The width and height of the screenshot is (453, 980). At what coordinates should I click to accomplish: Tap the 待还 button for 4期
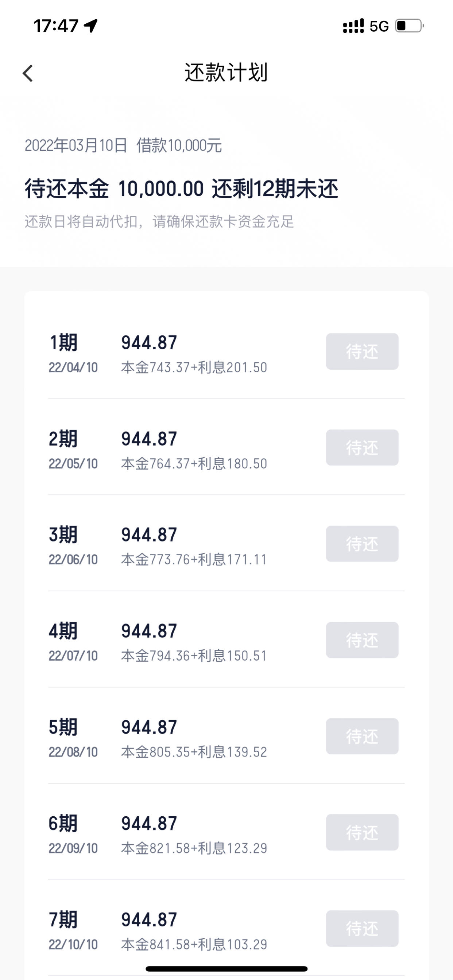(x=362, y=640)
